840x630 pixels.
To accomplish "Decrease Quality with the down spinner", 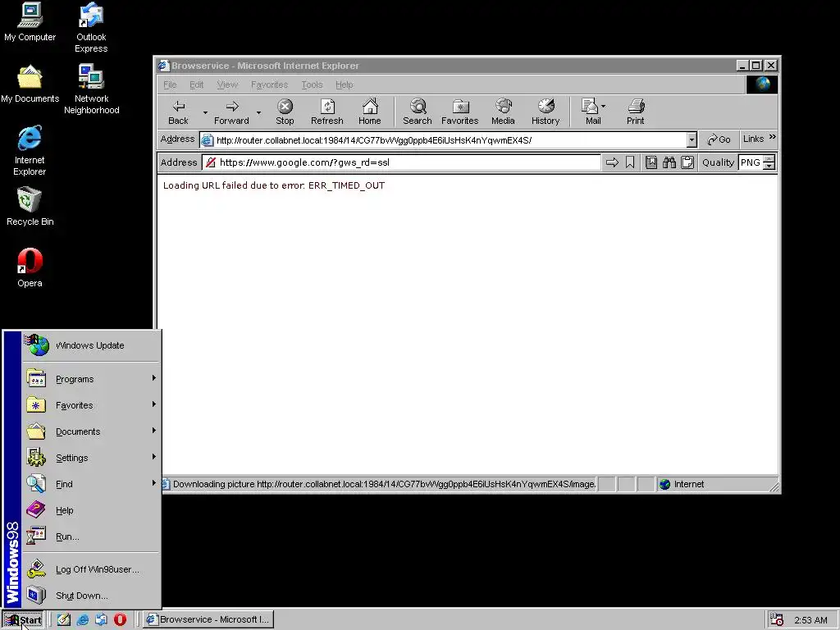I will tap(769, 166).
